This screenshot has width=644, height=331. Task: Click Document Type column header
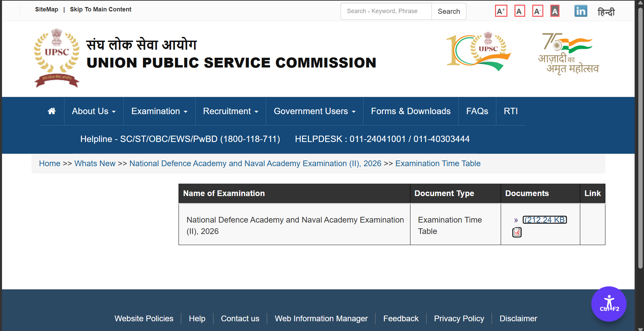pos(455,193)
